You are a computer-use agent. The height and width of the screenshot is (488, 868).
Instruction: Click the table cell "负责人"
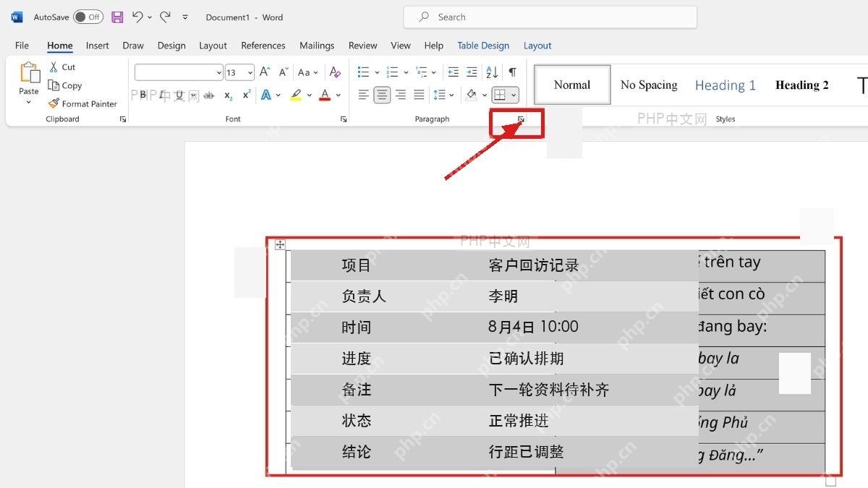[364, 296]
